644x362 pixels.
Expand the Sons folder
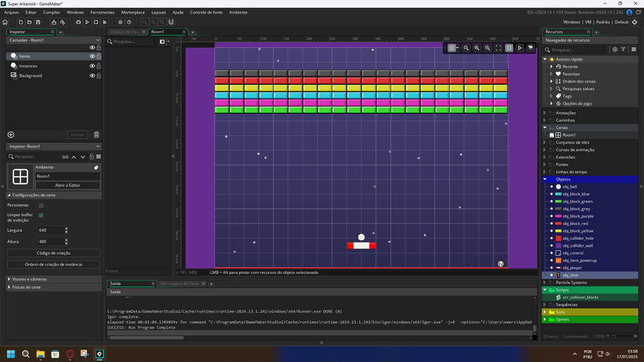pyautogui.click(x=545, y=312)
